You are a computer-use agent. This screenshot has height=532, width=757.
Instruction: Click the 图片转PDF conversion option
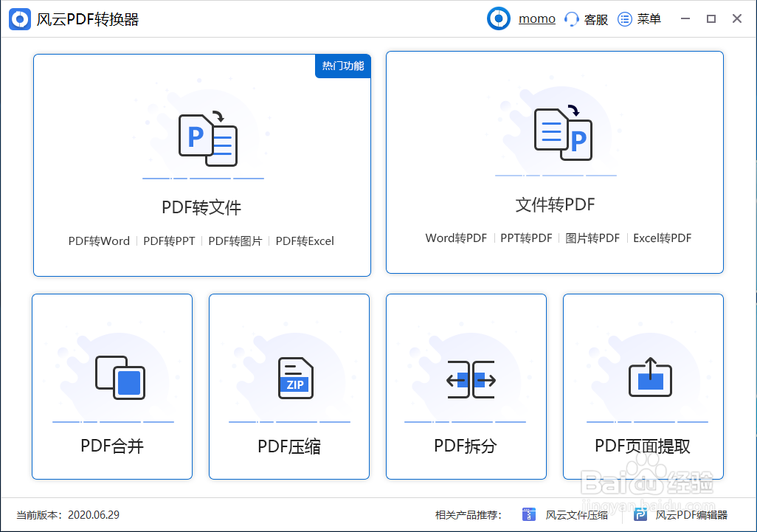tap(594, 238)
